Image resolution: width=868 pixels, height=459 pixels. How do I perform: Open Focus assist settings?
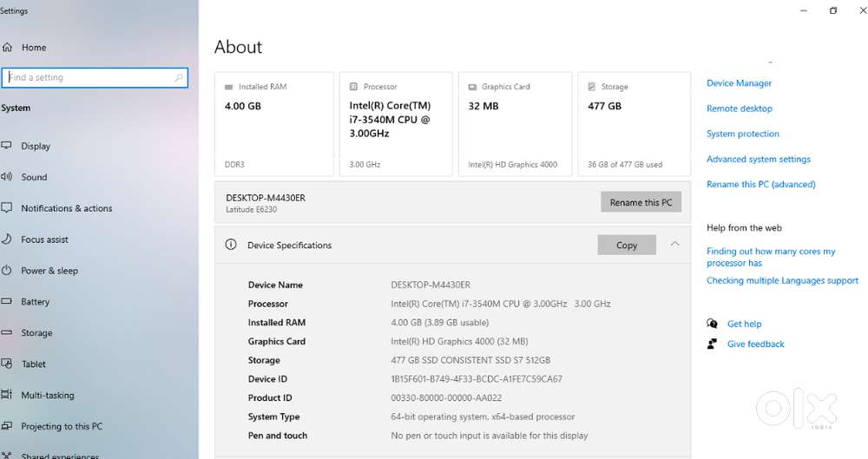click(x=44, y=239)
